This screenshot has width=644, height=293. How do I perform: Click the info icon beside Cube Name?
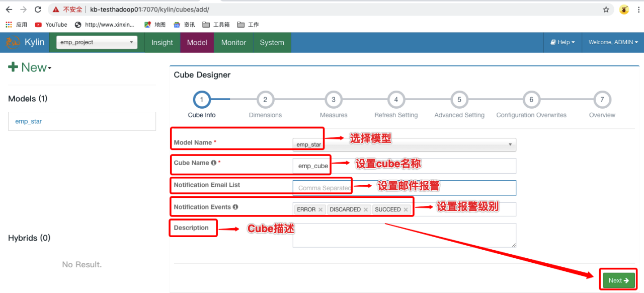[213, 163]
